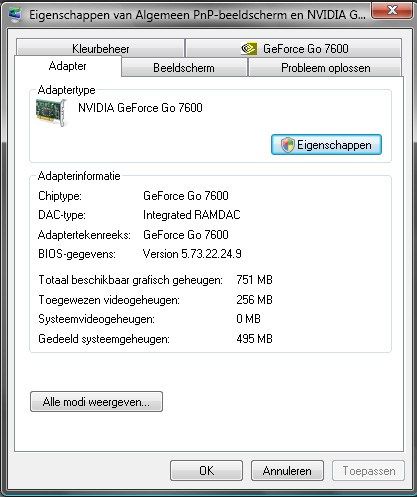
Task: Click the 495 MB shared memory value
Action: [x=254, y=339]
